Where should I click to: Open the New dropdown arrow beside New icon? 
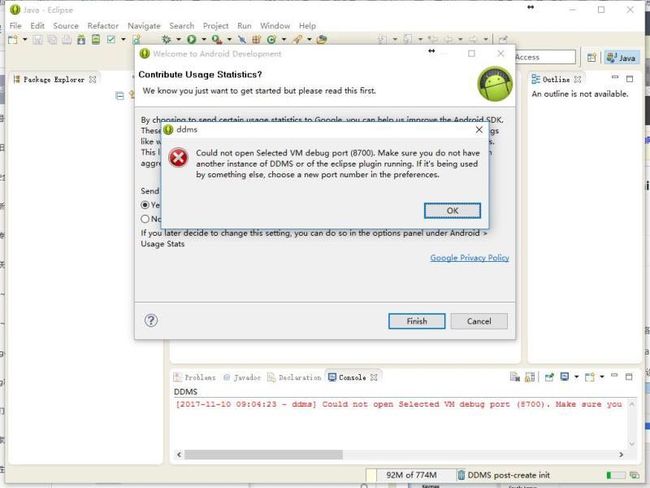(x=25, y=39)
